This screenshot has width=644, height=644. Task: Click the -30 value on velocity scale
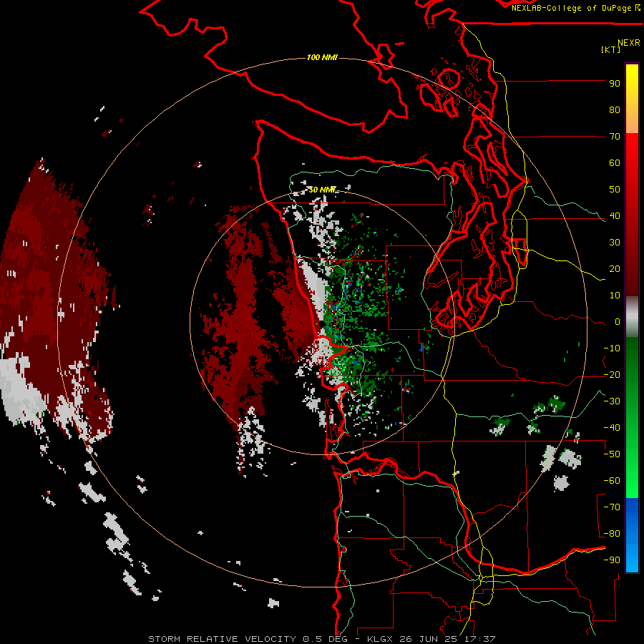click(612, 401)
